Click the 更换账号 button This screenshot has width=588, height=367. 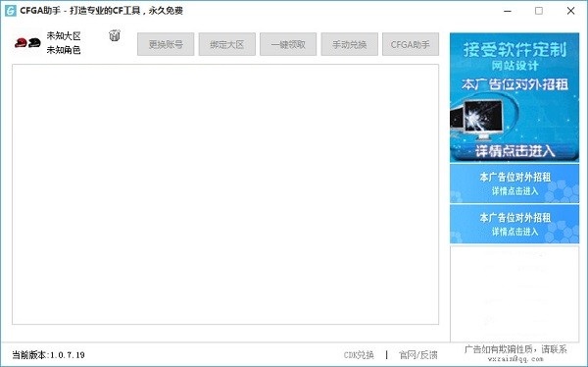tap(166, 44)
